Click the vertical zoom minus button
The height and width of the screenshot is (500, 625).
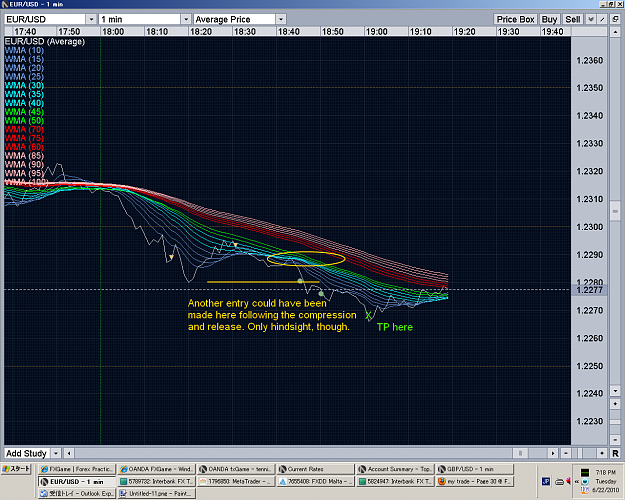tap(615, 439)
